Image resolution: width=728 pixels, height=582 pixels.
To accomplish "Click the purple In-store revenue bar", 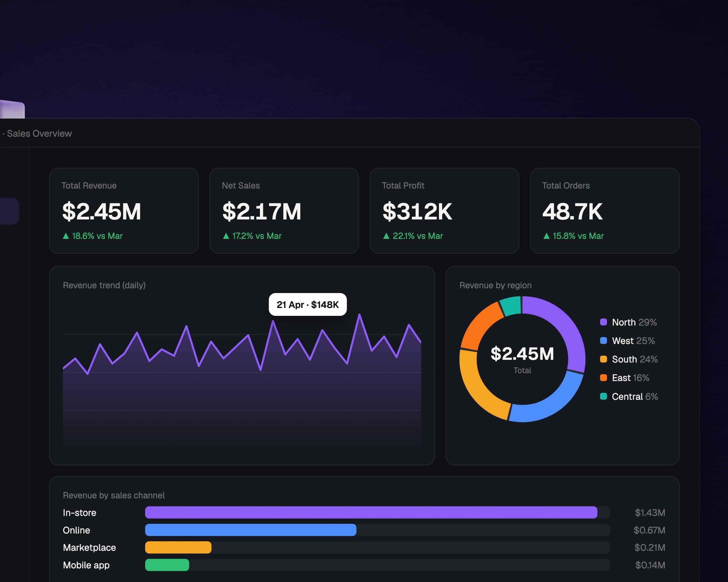I will pos(371,513).
